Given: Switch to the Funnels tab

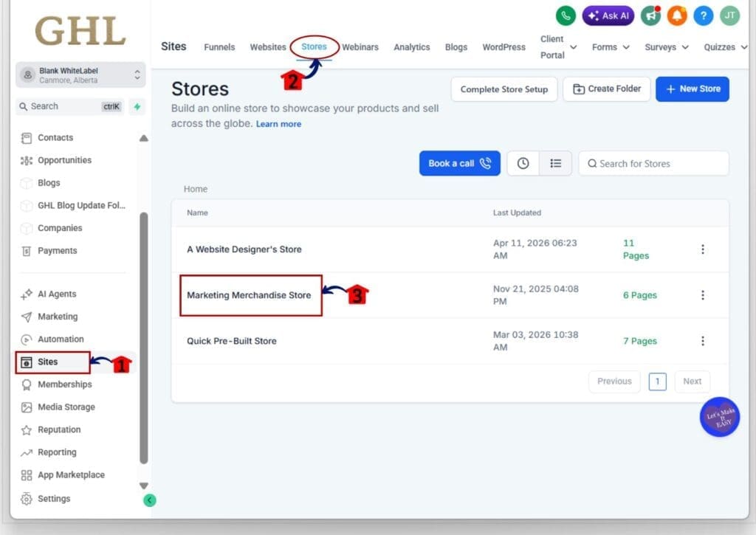Looking at the screenshot, I should pyautogui.click(x=219, y=46).
